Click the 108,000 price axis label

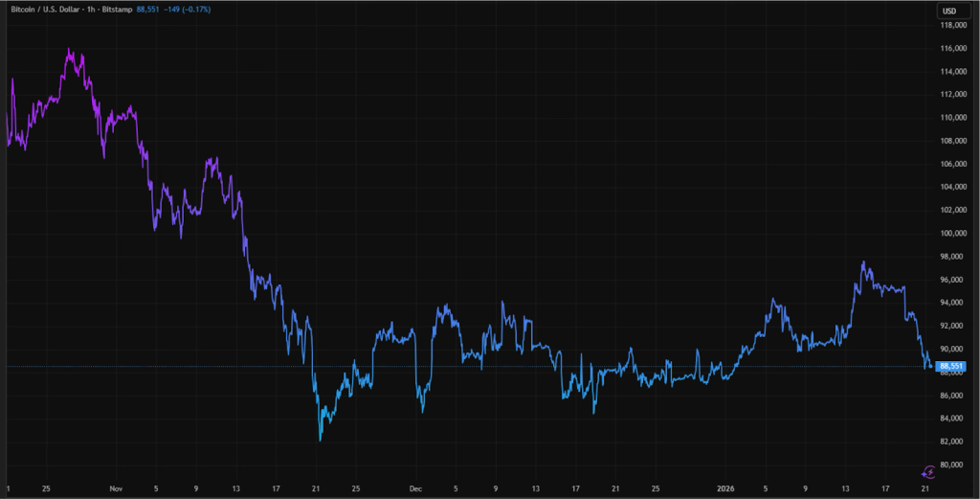pos(954,141)
